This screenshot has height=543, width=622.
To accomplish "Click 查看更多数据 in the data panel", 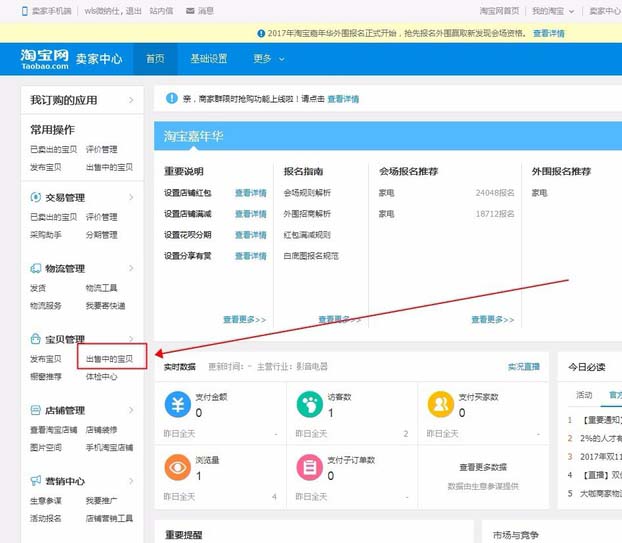I will tap(483, 467).
